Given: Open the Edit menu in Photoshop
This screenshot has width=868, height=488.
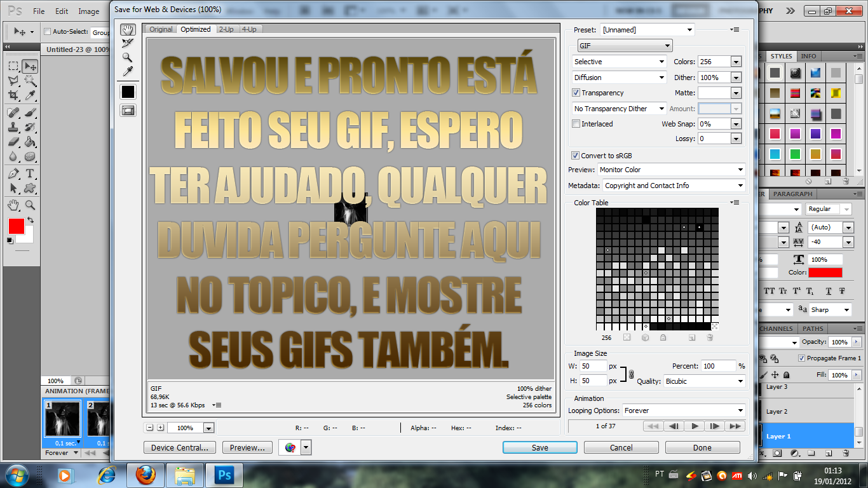Looking at the screenshot, I should click(62, 11).
